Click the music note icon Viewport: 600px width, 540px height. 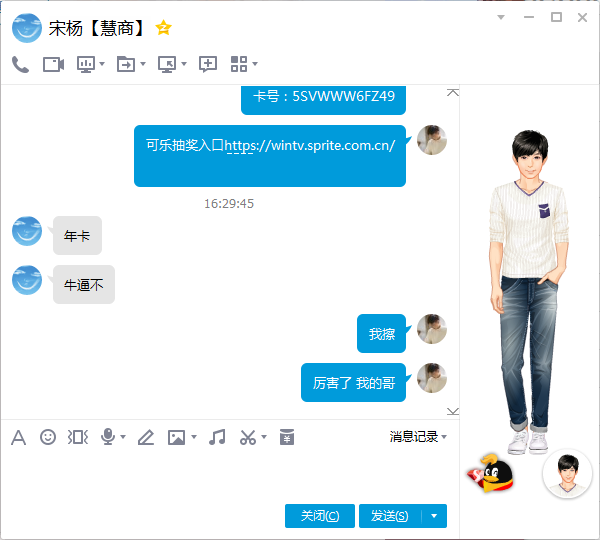tap(217, 437)
